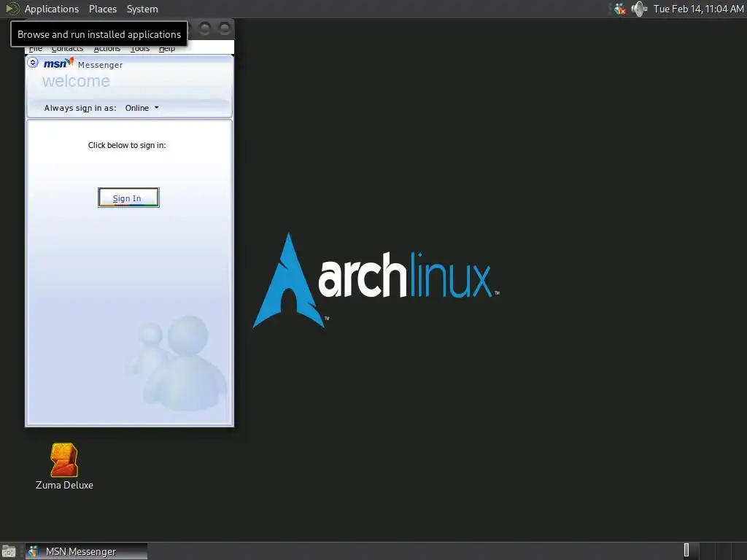Viewport: 747px width, 560px height.
Task: Click the MSN Messenger taskbar button
Action: (86, 551)
